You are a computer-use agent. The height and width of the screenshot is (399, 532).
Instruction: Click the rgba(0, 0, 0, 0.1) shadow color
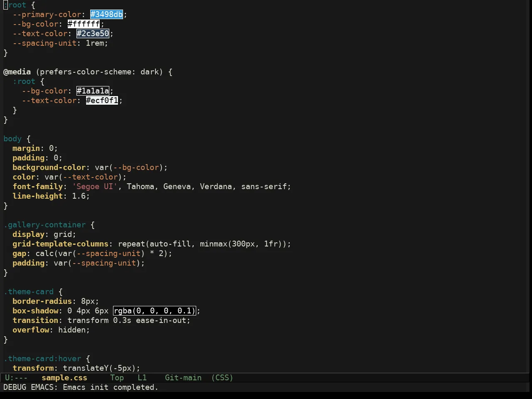coord(154,311)
